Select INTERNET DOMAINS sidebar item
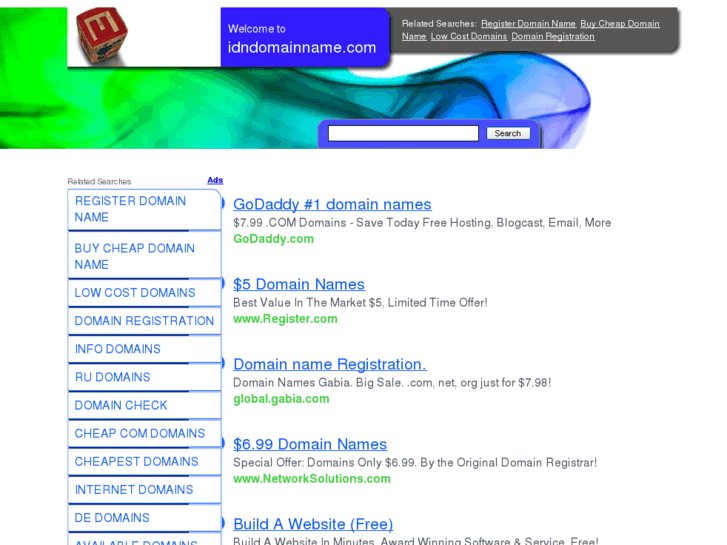Viewport: 727px width, 545px height. point(144,490)
